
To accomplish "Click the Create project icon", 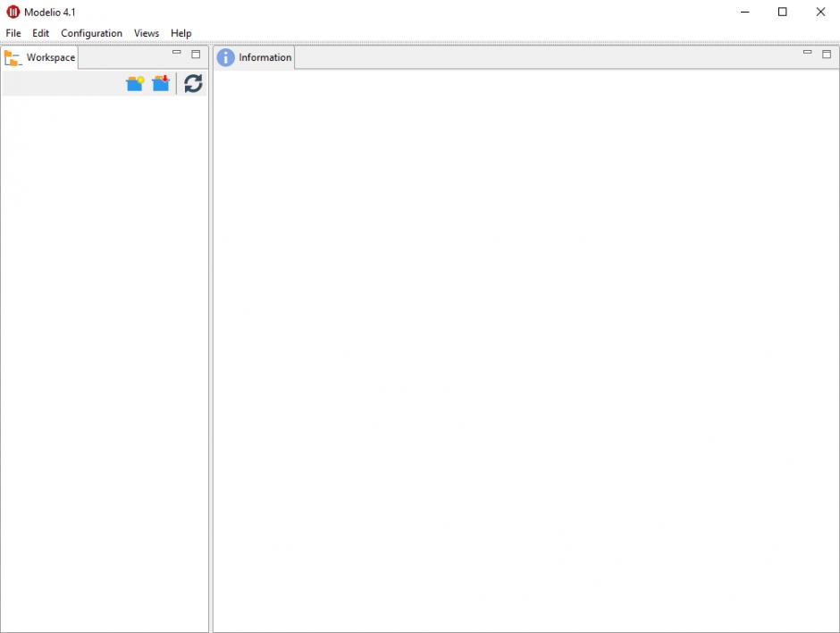I will coord(135,84).
